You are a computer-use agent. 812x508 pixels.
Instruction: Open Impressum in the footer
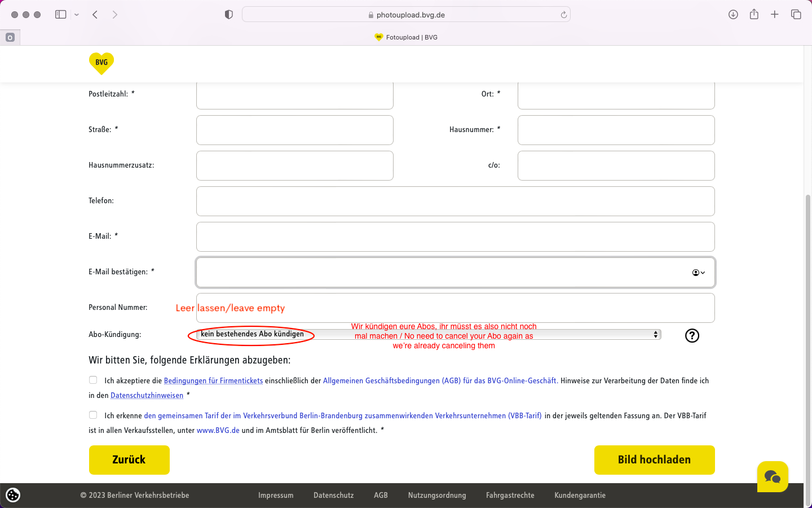point(276,495)
